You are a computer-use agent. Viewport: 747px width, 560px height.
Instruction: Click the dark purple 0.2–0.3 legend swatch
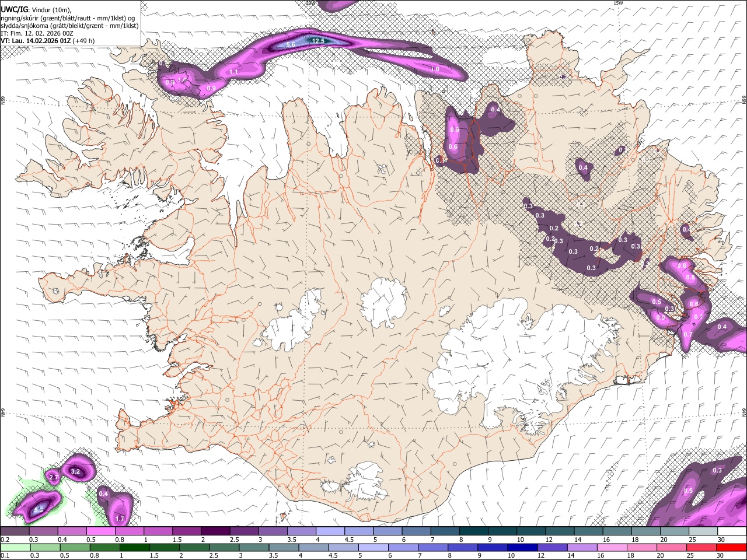pos(15,531)
